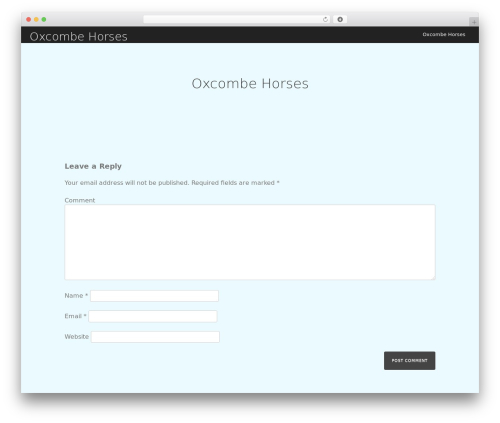
Task: Click inside the Comment text area
Action: [x=250, y=242]
